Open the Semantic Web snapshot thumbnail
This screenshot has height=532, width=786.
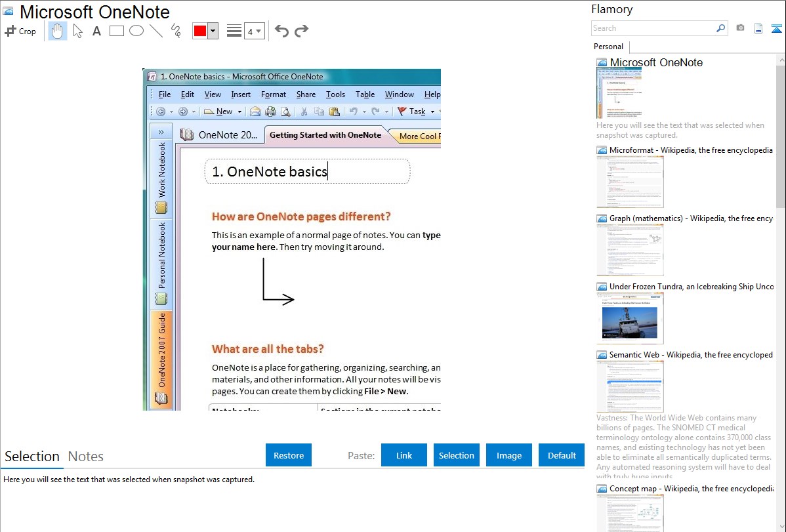click(630, 386)
